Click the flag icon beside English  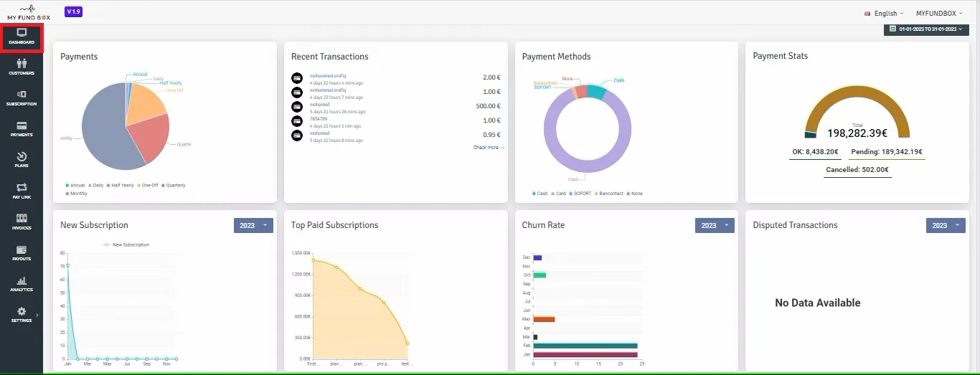868,13
